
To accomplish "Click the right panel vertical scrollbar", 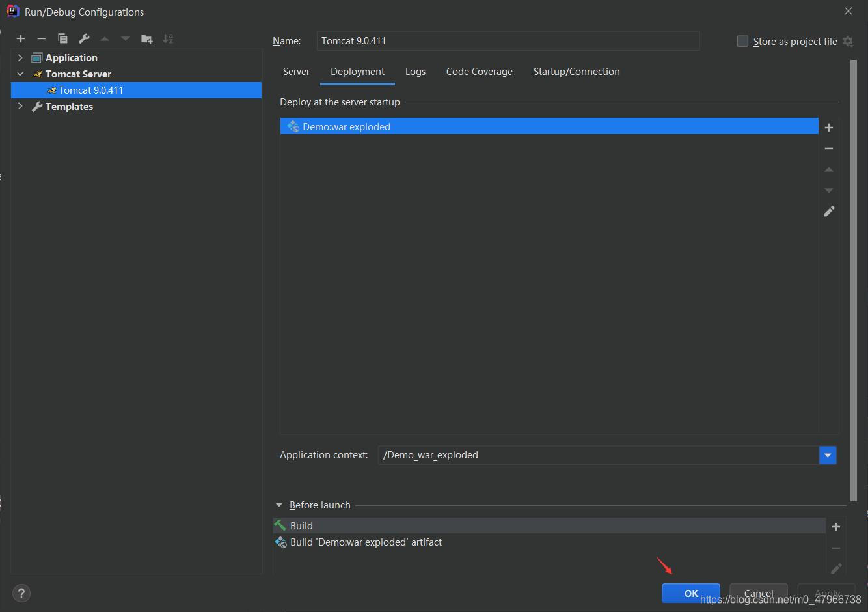I will pos(854,280).
